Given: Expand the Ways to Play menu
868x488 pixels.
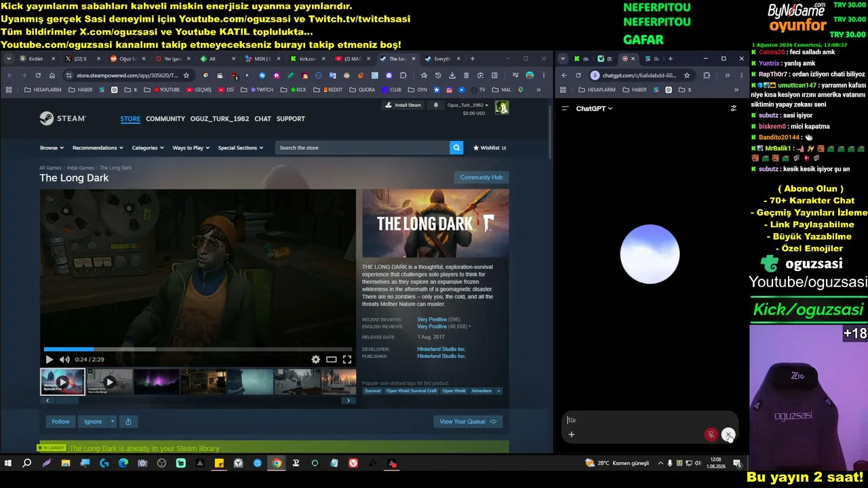Looking at the screenshot, I should [191, 148].
